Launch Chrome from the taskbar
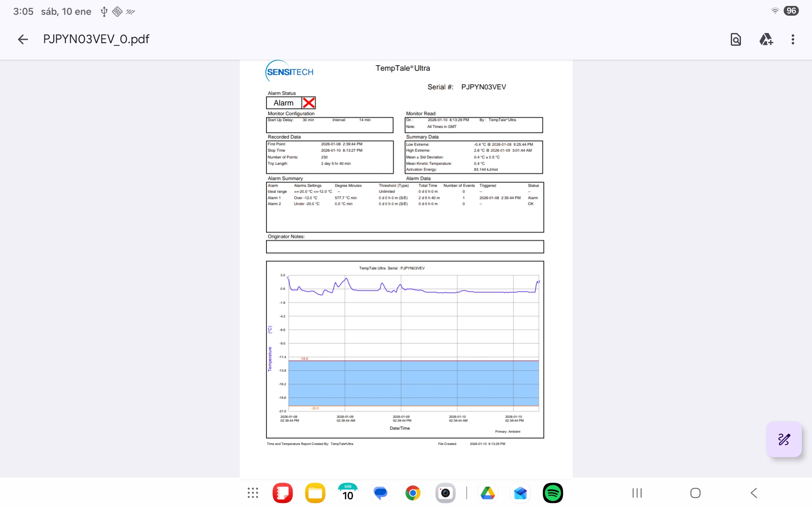812x508 pixels. tap(413, 493)
